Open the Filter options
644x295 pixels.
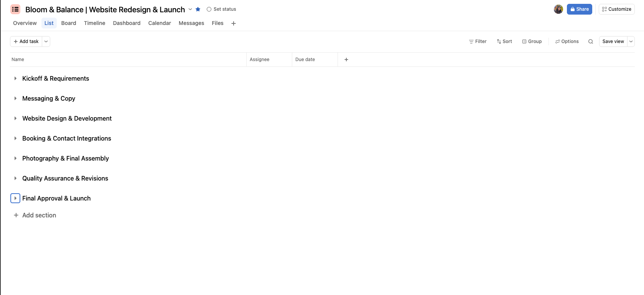478,41
